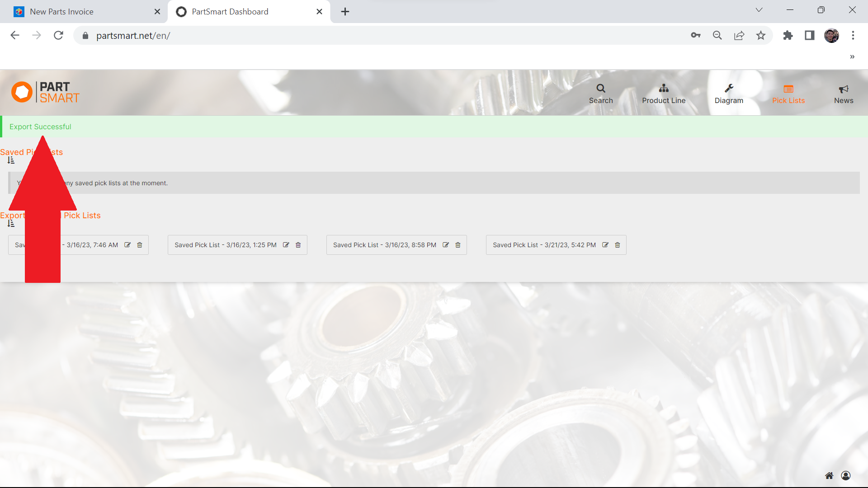
Task: Click the home icon at bottom right
Action: pyautogui.click(x=829, y=475)
